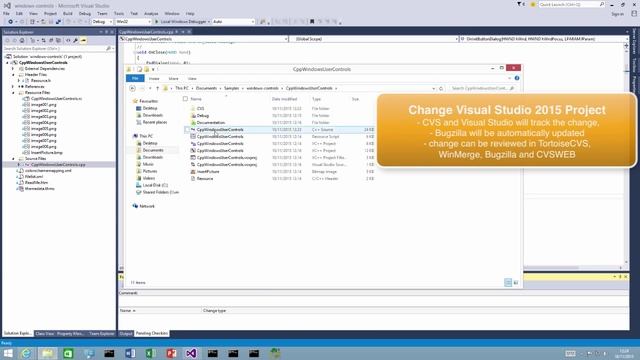Click the Quick Launch search field
The width and height of the screenshot is (640, 360).
[x=571, y=4]
